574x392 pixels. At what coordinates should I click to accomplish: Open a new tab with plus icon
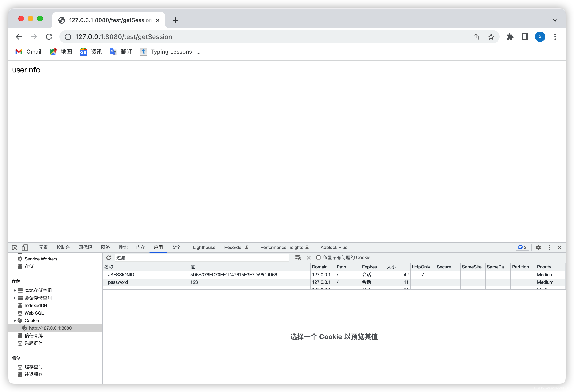tap(175, 20)
